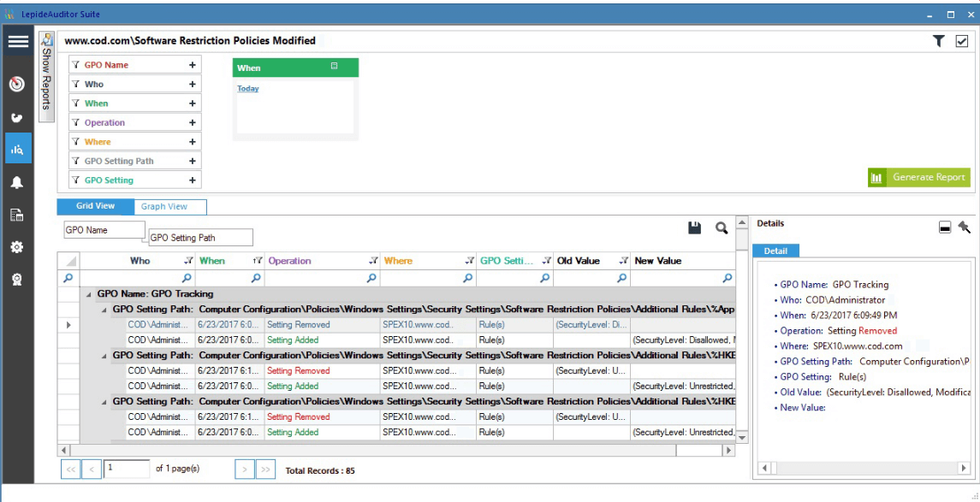Click the Details panel scrollbar right arrow
The height and width of the screenshot is (502, 980).
pyautogui.click(x=964, y=468)
